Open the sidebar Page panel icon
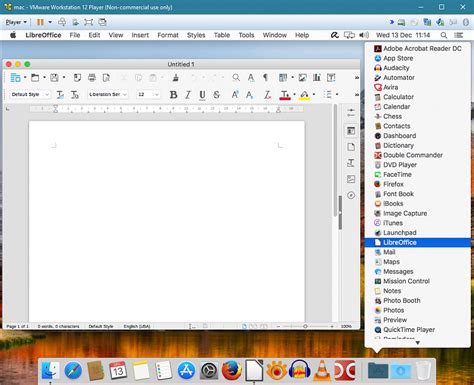The width and height of the screenshot is (474, 385). pos(351,147)
